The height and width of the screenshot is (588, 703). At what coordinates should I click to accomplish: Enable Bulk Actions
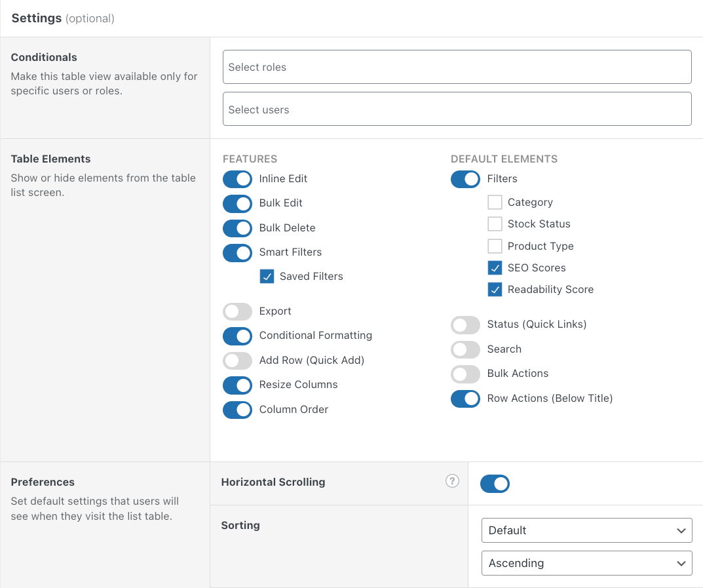tap(465, 374)
